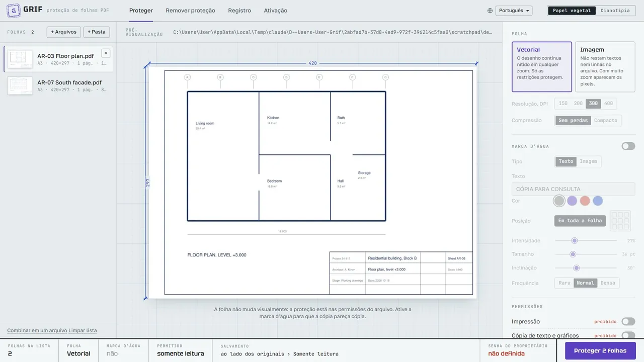Enable the Marca d'água toggle
The height and width of the screenshot is (362, 644).
click(628, 146)
